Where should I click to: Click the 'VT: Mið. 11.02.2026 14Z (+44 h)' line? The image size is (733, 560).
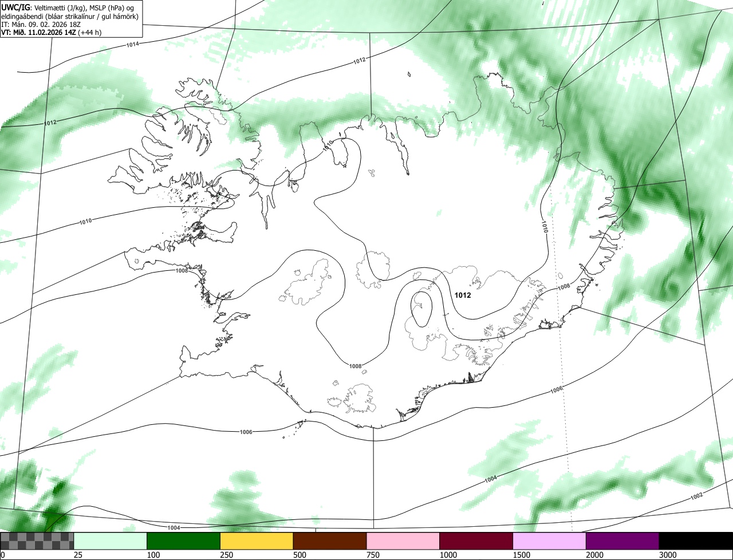[x=52, y=32]
